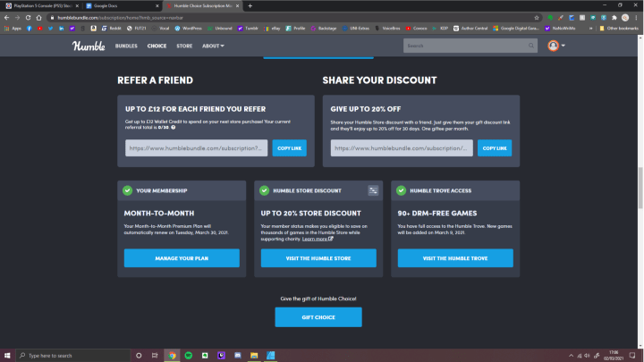Click the GIFT CHOICE button
644x362 pixels.
(x=318, y=317)
